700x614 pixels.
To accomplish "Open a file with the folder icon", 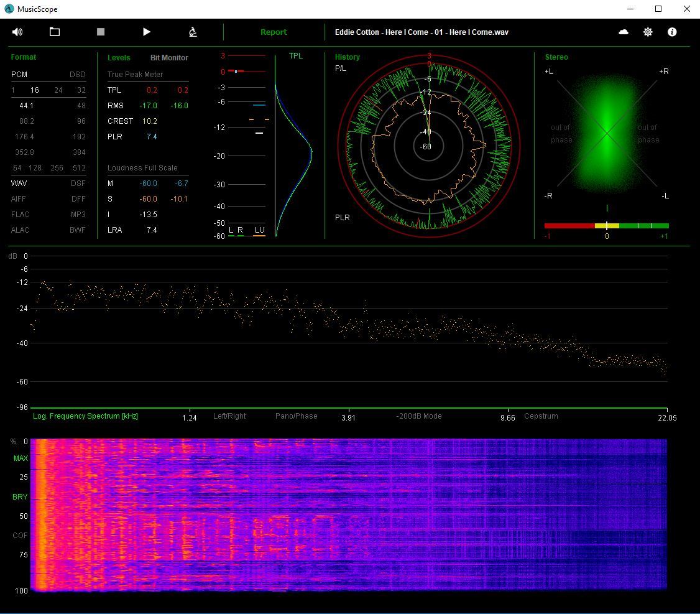I will tap(55, 32).
